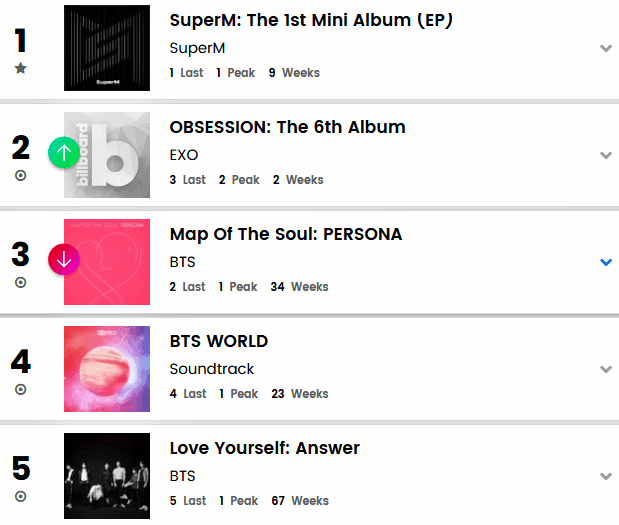Click the Love Yourself: Answer album cover
This screenshot has height=525, width=619.
(106, 476)
